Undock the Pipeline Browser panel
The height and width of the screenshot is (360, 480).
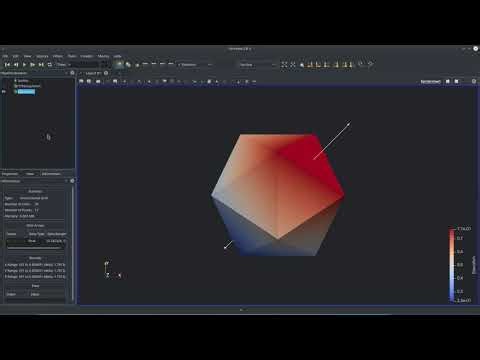66,73
